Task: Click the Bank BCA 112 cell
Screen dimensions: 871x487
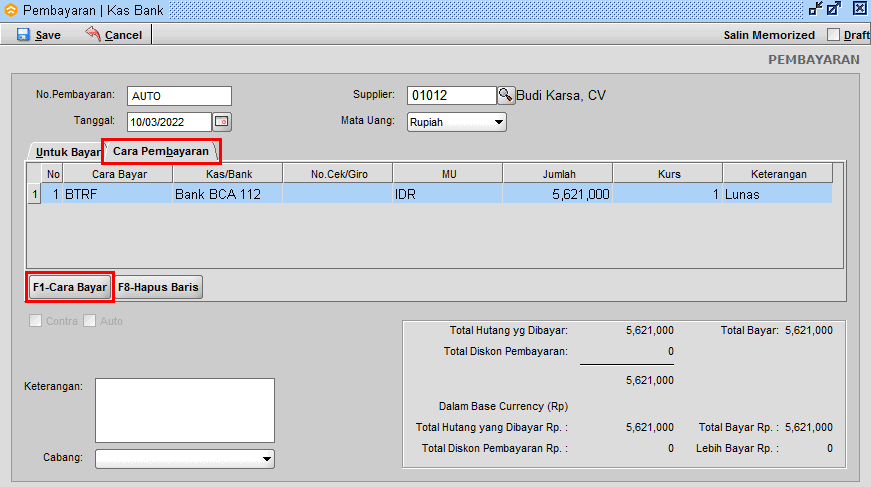Action: 228,194
